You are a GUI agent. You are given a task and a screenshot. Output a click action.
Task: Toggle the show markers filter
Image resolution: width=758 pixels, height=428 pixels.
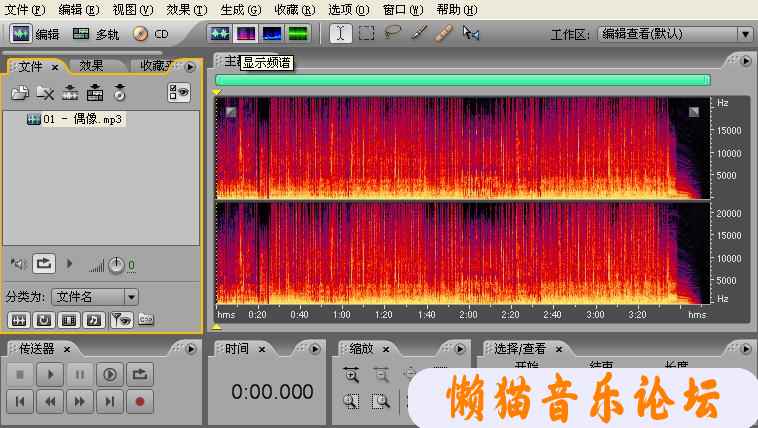click(121, 320)
